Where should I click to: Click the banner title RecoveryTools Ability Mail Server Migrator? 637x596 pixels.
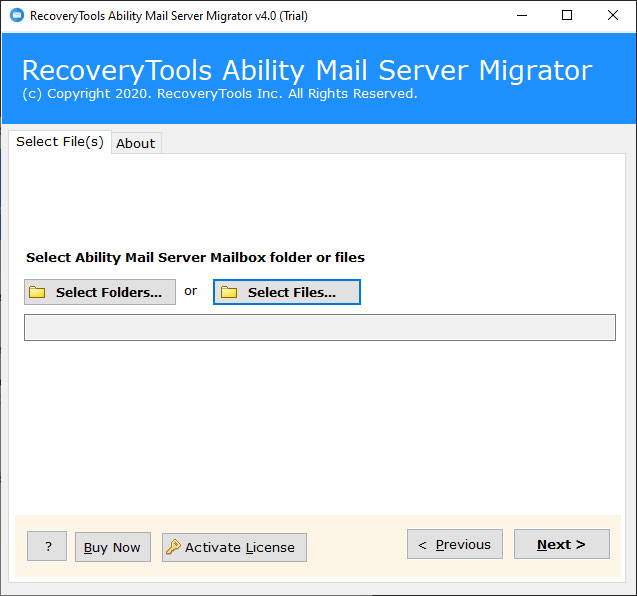(x=307, y=71)
